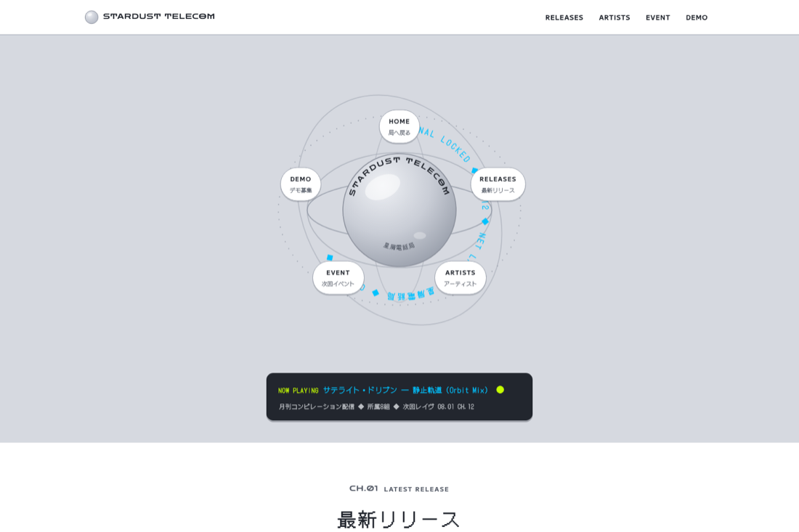799x532 pixels.
Task: Click the green live indicator dot
Action: click(500, 390)
